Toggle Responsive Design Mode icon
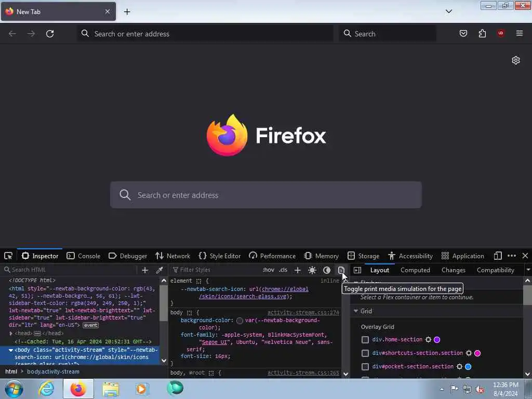The height and width of the screenshot is (399, 532). 498,256
